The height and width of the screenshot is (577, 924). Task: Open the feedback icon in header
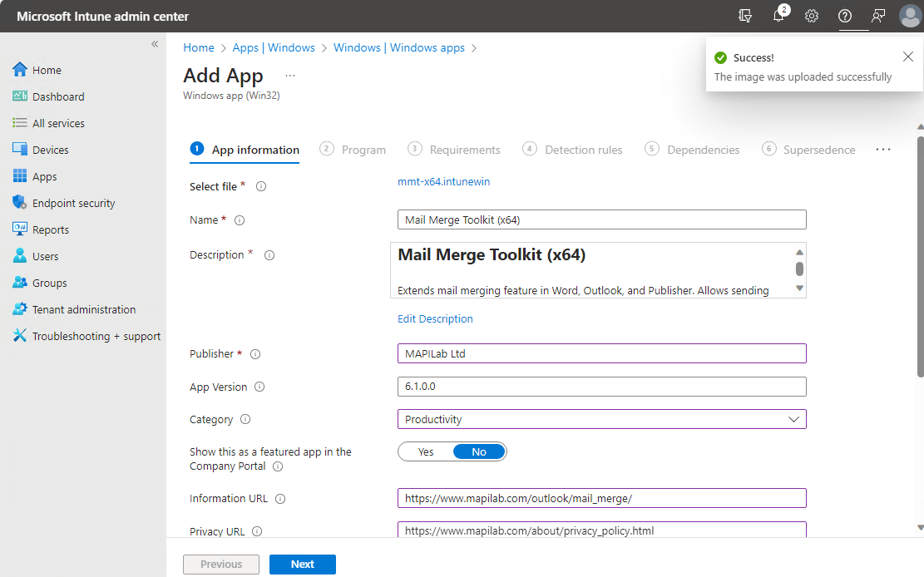click(x=878, y=16)
